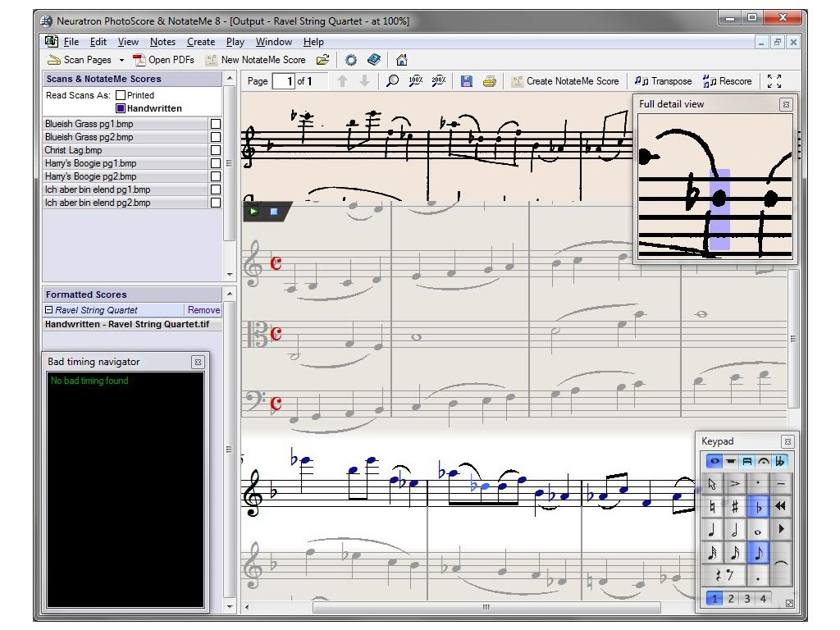Open the Notes menu
The width and height of the screenshot is (840, 630).
[163, 42]
